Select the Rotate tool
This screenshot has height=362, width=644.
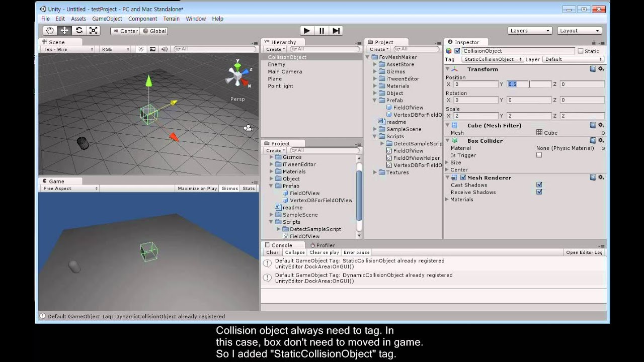coord(79,31)
